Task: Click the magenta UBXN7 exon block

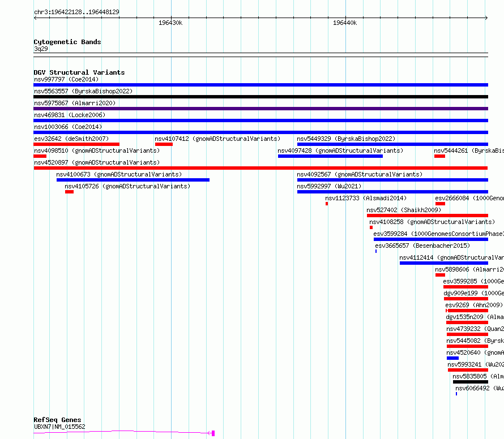Action: pos(213,433)
